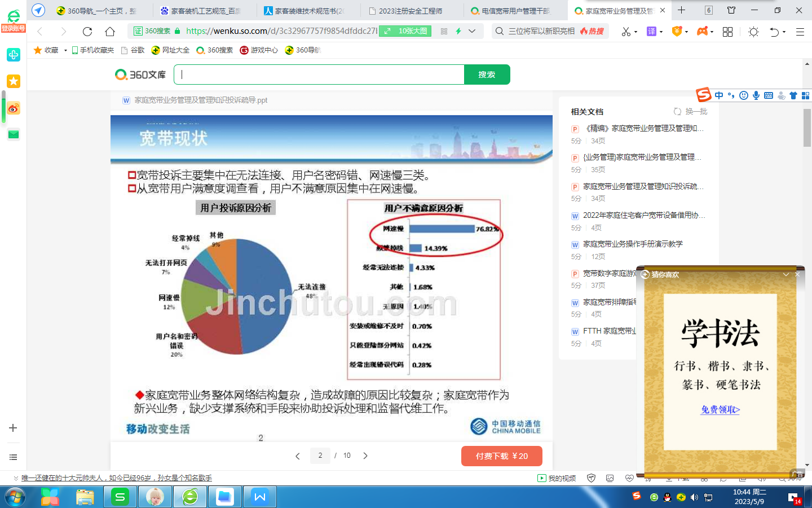Click the 付费下载 ￥20 button

[501, 456]
